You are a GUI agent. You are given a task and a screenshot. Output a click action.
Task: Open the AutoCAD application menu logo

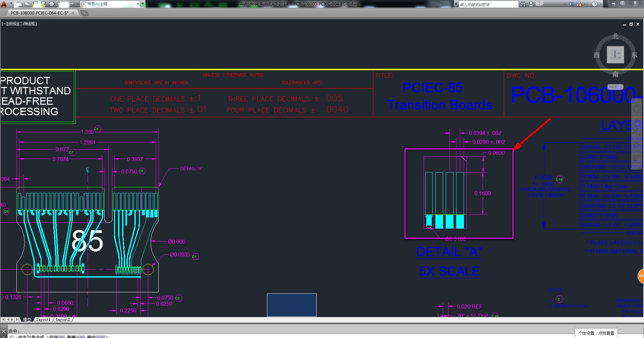tap(4, 4)
